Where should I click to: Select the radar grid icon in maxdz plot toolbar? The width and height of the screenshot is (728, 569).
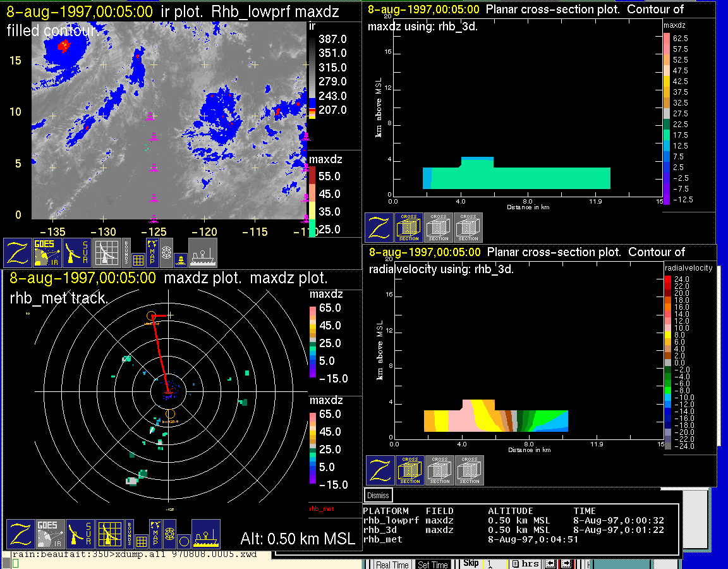coord(109,535)
